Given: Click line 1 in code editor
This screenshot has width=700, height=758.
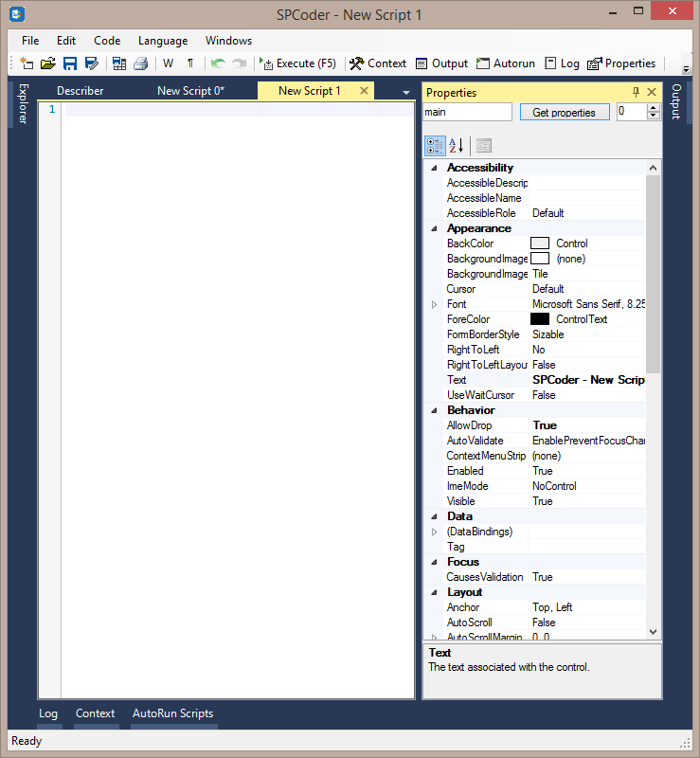Looking at the screenshot, I should (x=239, y=110).
